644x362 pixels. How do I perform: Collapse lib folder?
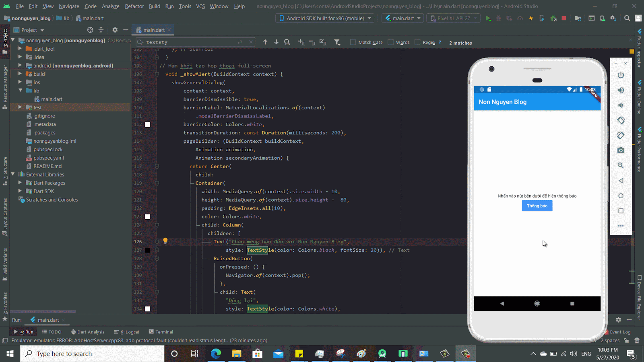tap(20, 90)
